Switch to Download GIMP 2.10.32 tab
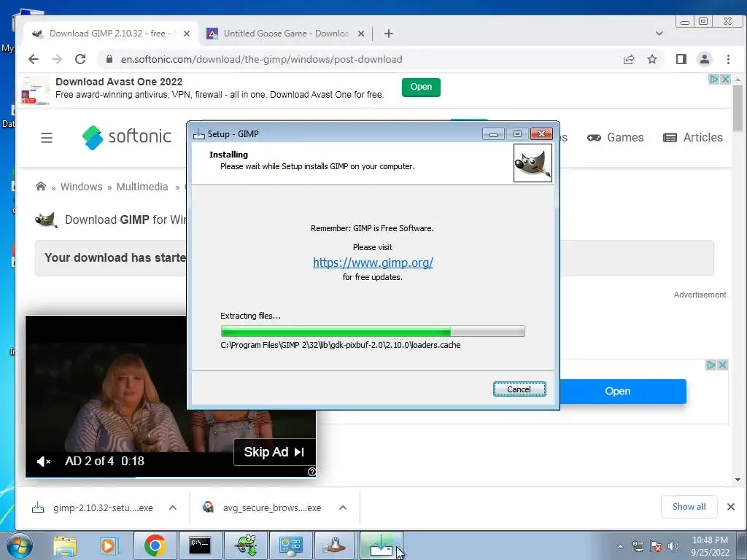Viewport: 747px width, 560px height. (111, 34)
